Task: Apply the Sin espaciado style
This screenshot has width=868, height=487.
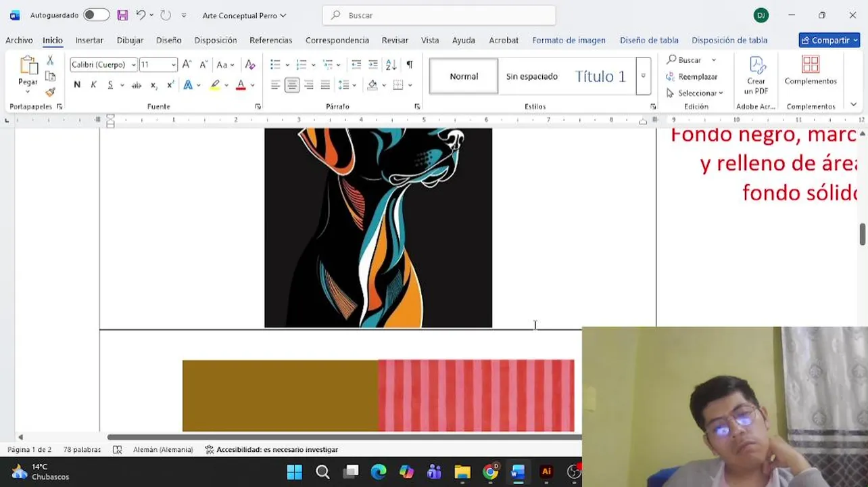Action: [x=532, y=76]
